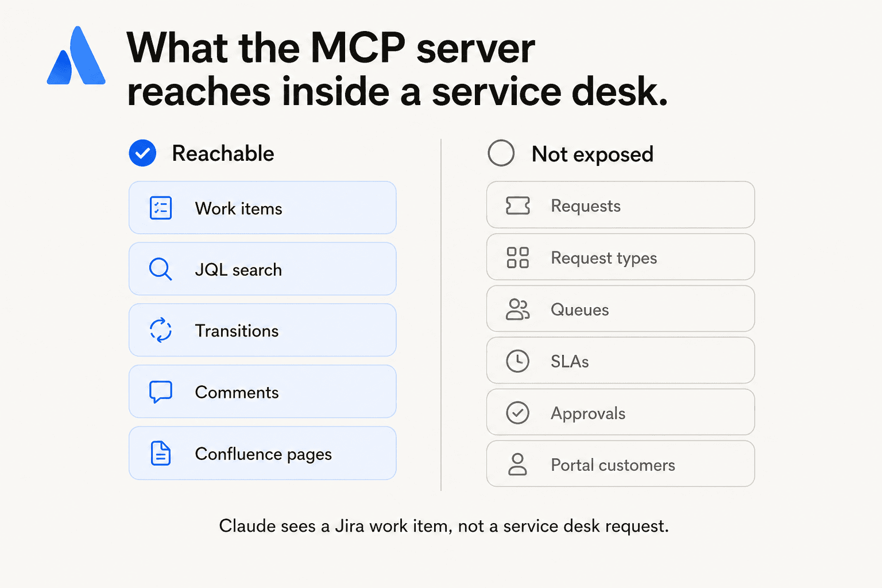Select the Requests card label
The image size is (882, 588).
click(586, 206)
